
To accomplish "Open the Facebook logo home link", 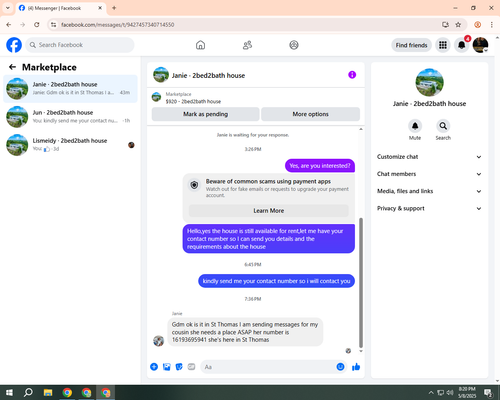I will tap(14, 45).
